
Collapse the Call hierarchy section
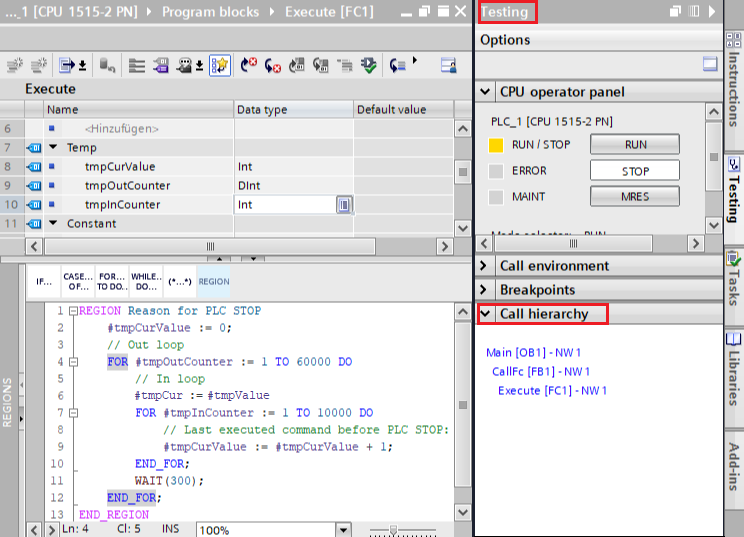(485, 314)
